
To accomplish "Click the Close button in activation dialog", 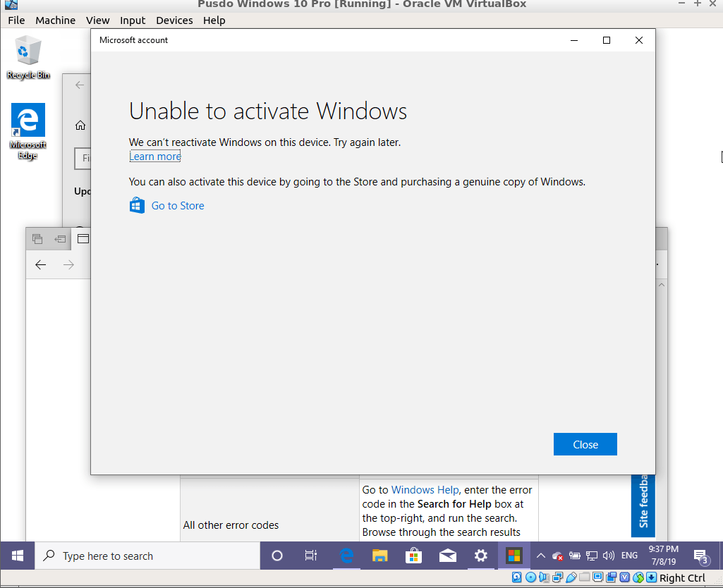I will (585, 444).
